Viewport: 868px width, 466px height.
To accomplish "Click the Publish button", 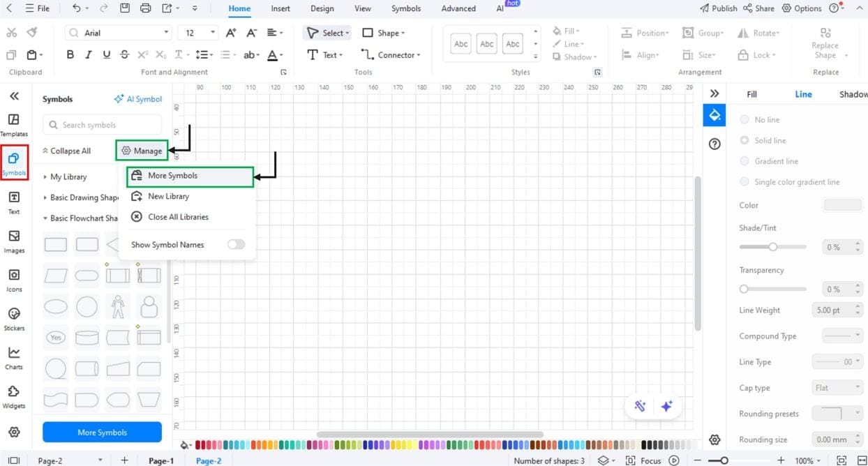I will (718, 8).
